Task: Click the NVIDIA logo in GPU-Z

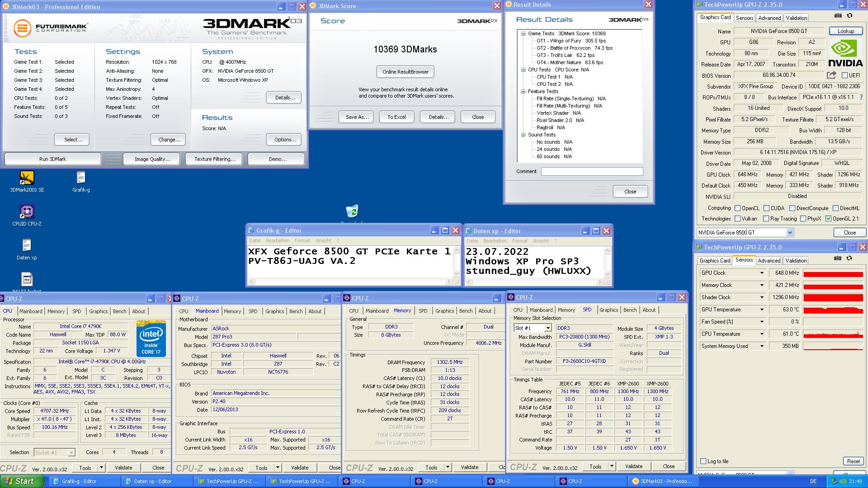Action: pos(845,54)
